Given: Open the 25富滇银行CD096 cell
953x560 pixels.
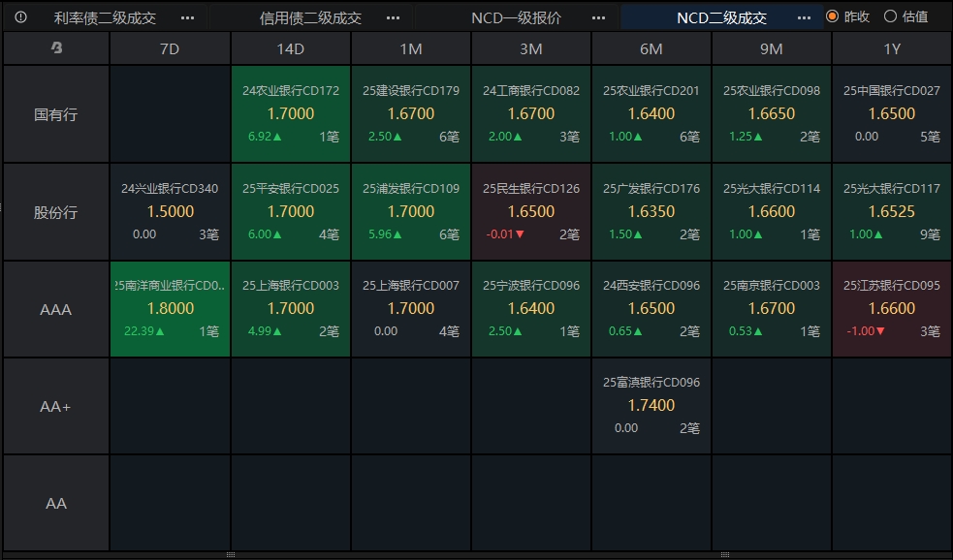Looking at the screenshot, I should 651,406.
